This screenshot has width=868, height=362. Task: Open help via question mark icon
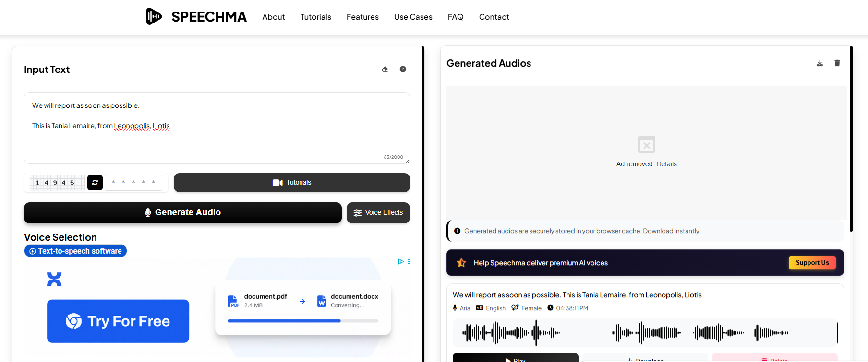(403, 70)
